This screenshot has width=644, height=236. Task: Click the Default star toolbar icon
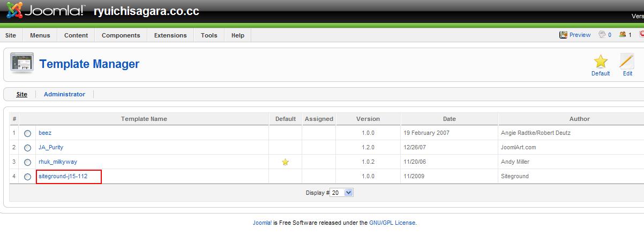point(600,62)
